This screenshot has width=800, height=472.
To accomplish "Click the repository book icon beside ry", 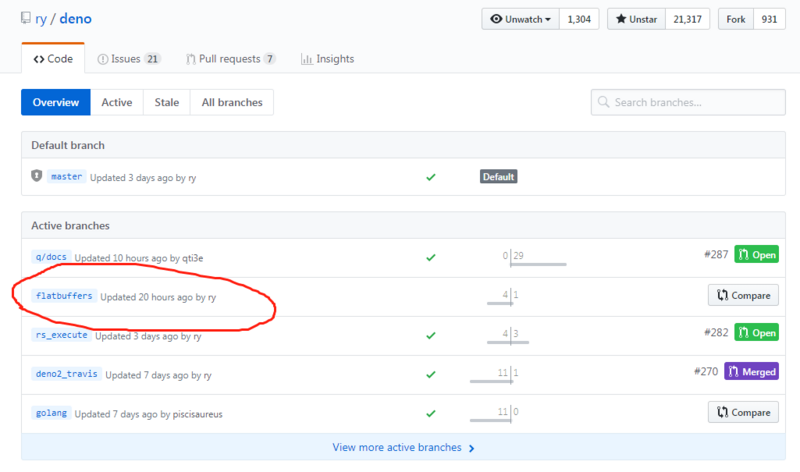I will coord(26,18).
